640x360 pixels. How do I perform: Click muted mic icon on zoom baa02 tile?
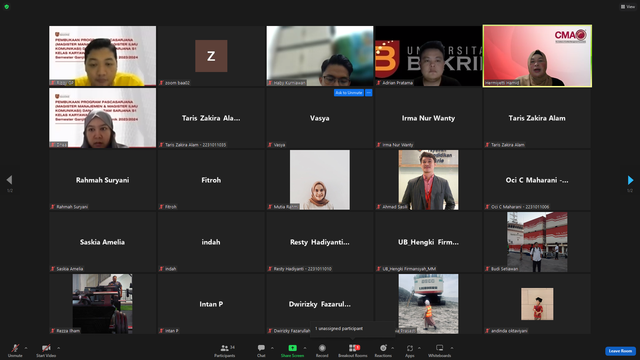tap(162, 83)
